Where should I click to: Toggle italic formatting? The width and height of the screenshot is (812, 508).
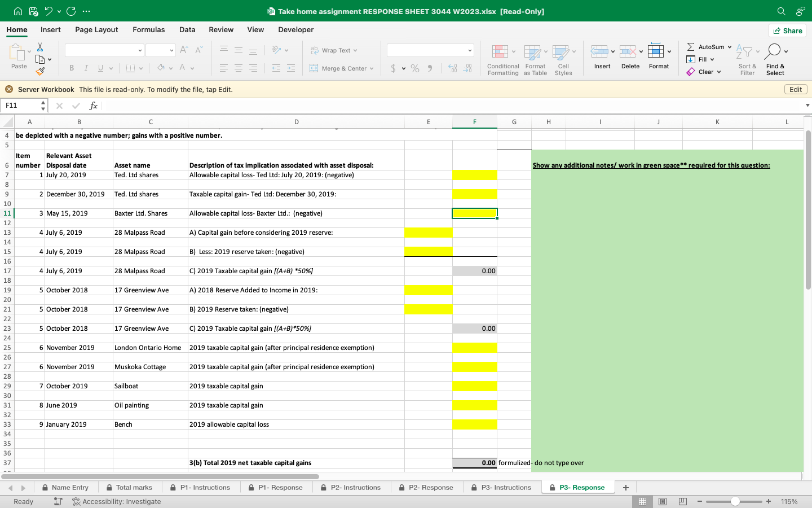point(86,68)
